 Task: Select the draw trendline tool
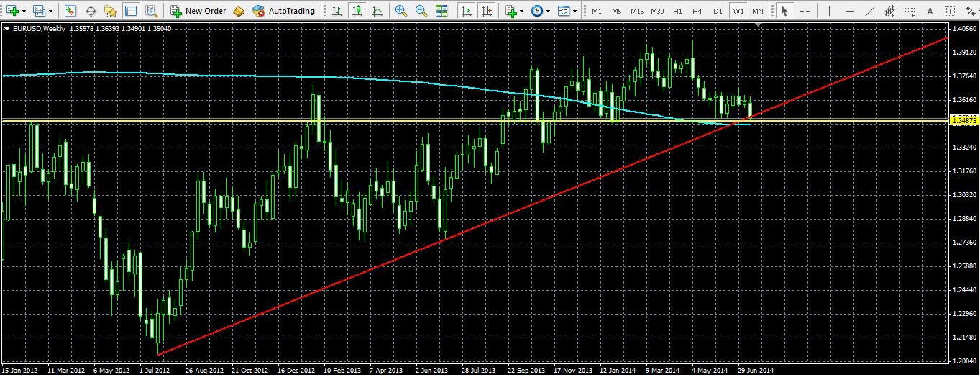click(869, 11)
